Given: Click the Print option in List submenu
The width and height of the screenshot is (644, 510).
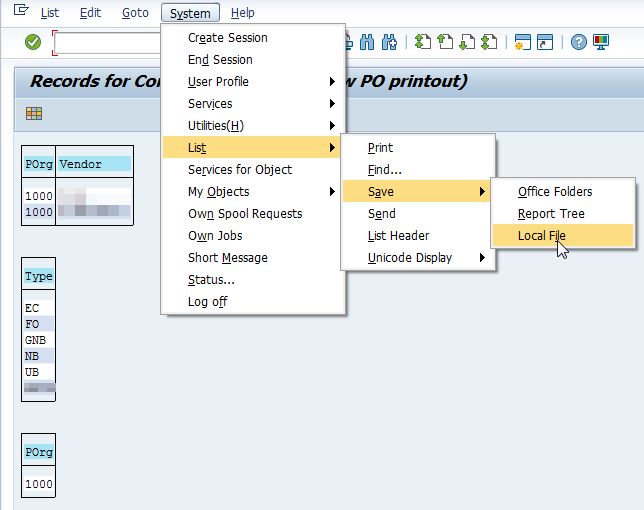Looking at the screenshot, I should 380,148.
